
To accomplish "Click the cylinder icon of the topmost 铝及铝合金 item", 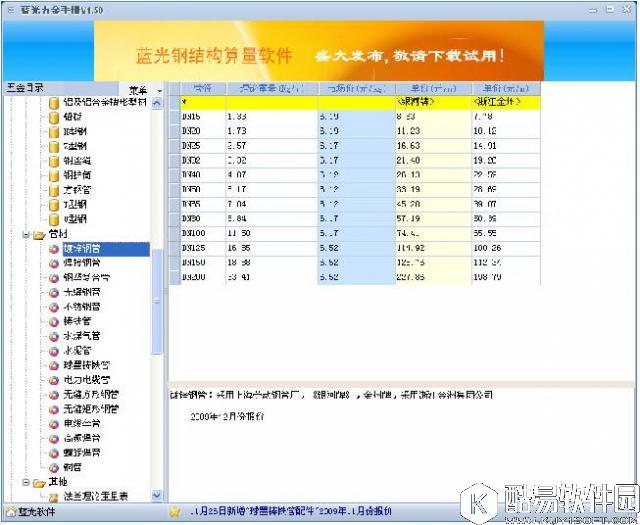I will (53, 103).
